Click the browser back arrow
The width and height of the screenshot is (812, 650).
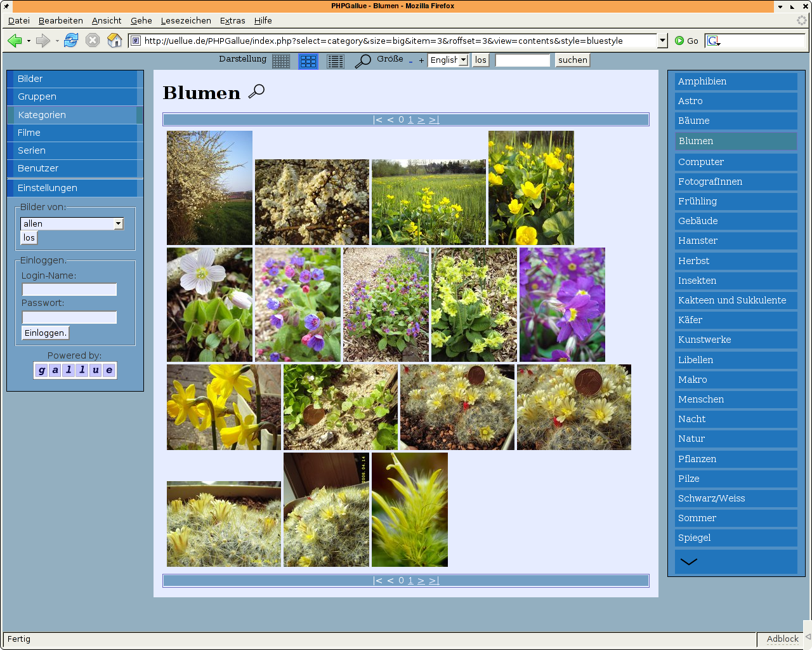pyautogui.click(x=15, y=41)
